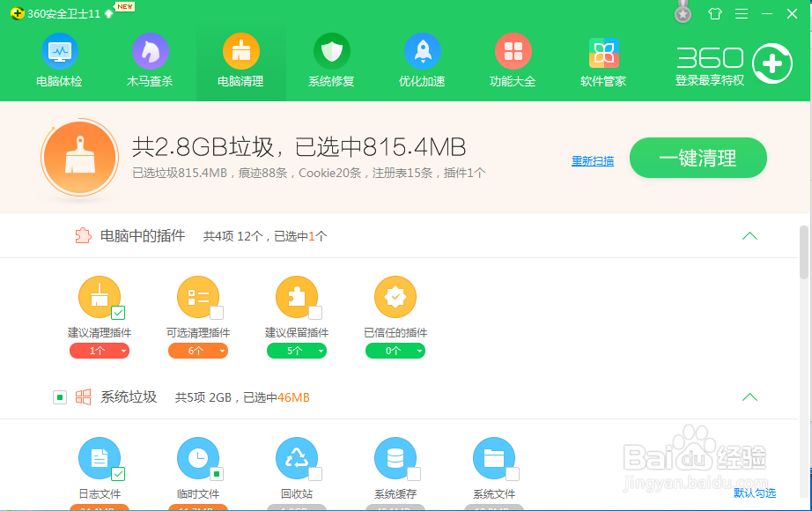Viewport: 812px width, 511px height.
Task: Check the 可选清理插件 checkbox
Action: [x=217, y=313]
